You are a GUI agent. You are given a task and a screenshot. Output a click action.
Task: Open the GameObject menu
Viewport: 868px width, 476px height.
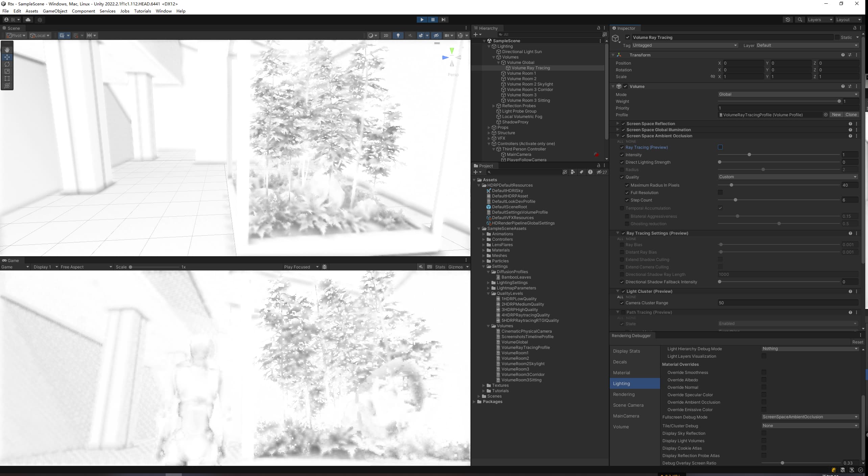coord(55,11)
